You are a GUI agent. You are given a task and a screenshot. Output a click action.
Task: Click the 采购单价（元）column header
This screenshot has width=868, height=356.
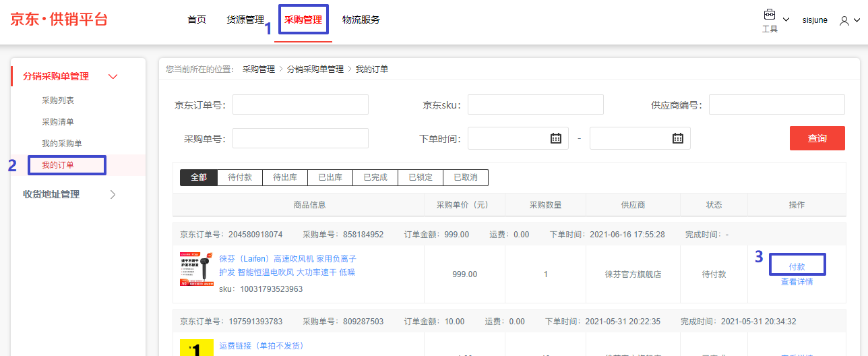click(x=464, y=205)
